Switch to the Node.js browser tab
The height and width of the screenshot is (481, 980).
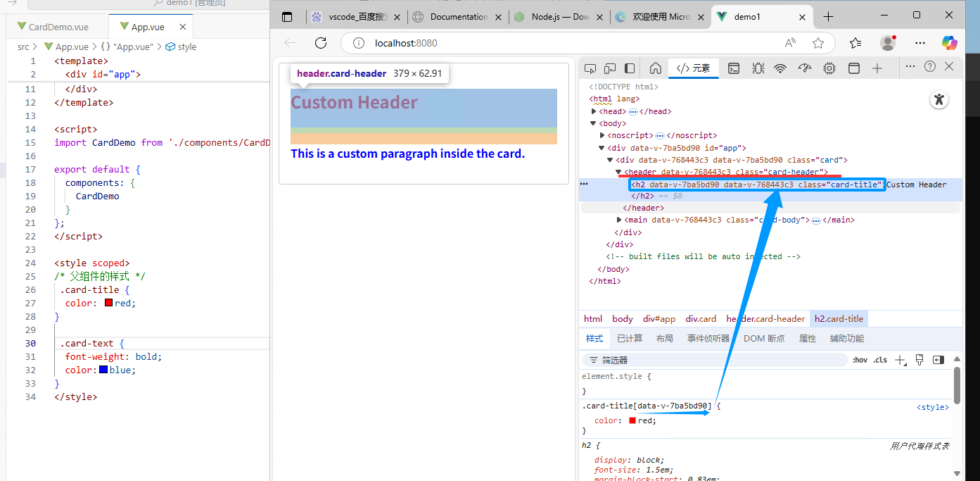click(559, 17)
